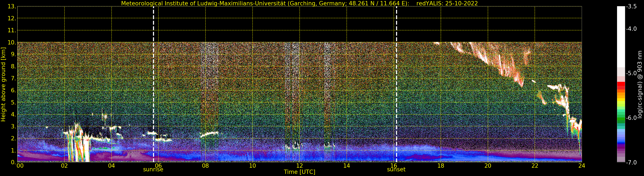The width and height of the screenshot is (644, 176).
Task: Click the time axis tick label 04
Action: pyautogui.click(x=111, y=166)
